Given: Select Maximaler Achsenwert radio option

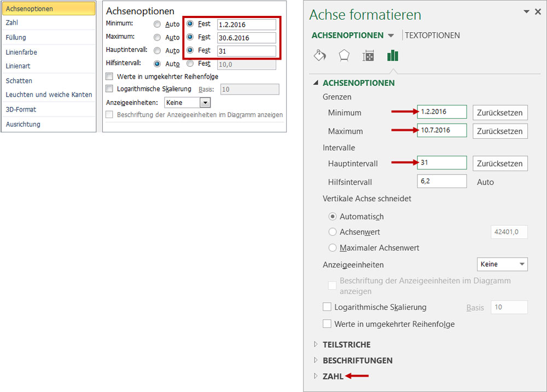Looking at the screenshot, I should (333, 248).
